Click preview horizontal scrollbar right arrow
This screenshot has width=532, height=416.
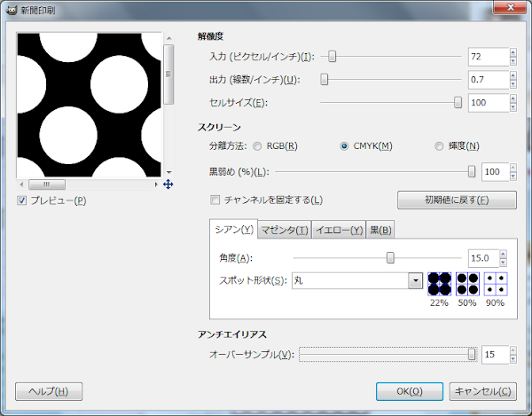click(156, 184)
